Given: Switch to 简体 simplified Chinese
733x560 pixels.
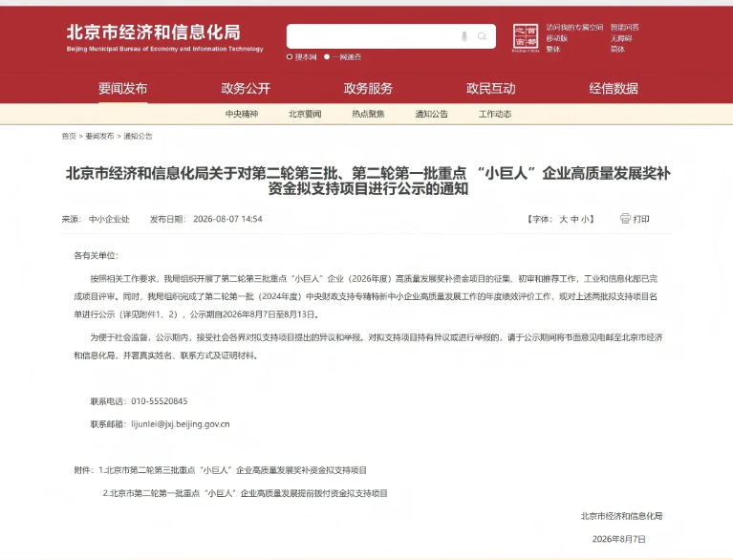Looking at the screenshot, I should coord(617,49).
